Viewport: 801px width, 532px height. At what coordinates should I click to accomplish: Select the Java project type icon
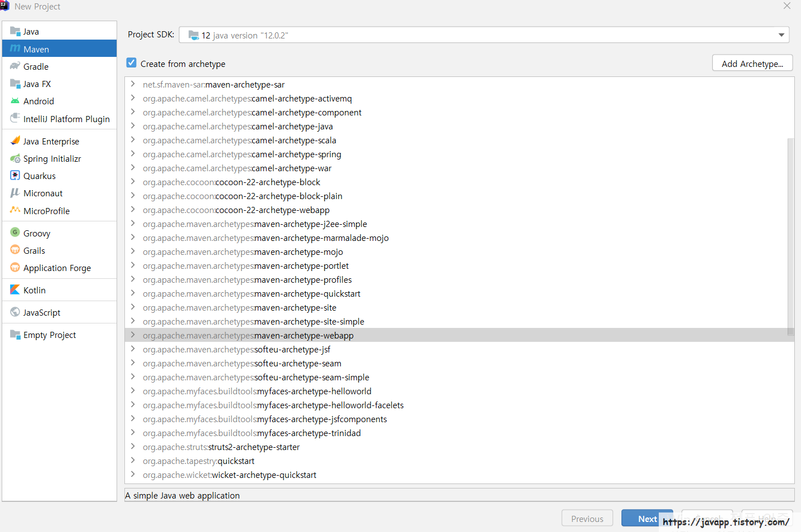tap(15, 31)
